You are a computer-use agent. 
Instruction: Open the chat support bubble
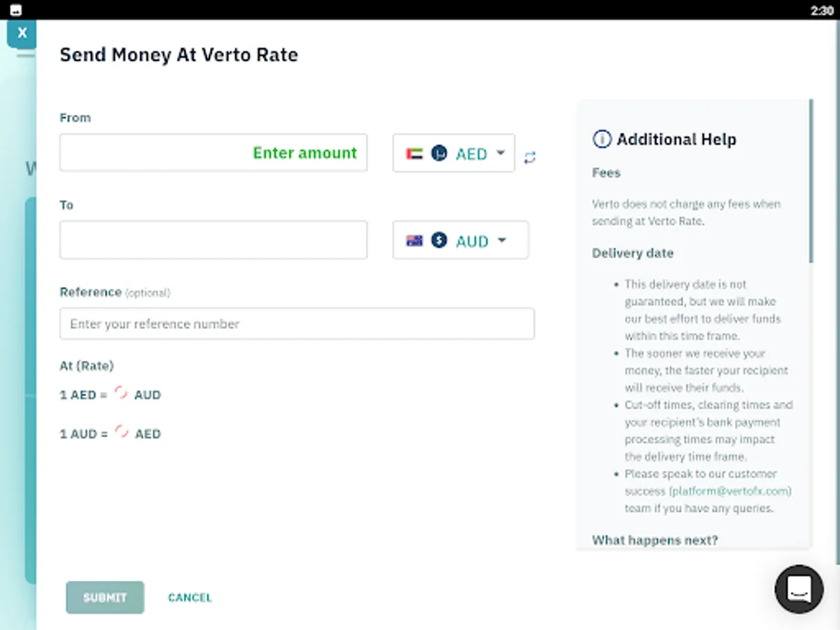tap(799, 589)
